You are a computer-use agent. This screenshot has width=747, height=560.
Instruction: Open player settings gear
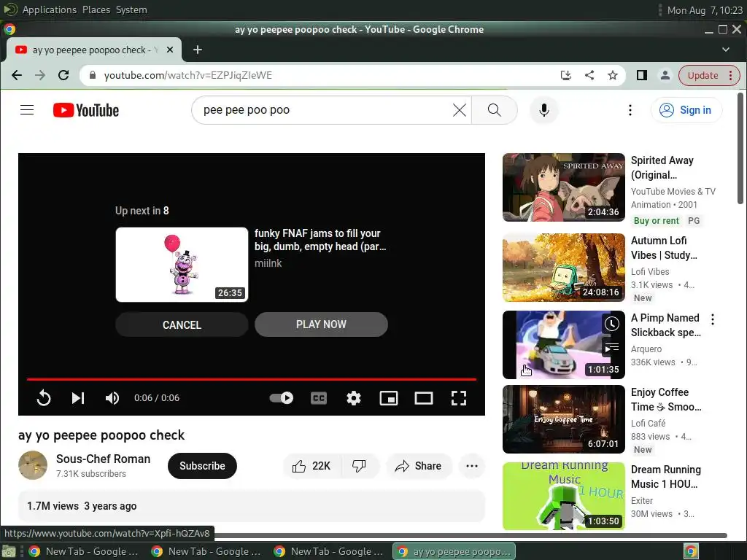tap(354, 398)
